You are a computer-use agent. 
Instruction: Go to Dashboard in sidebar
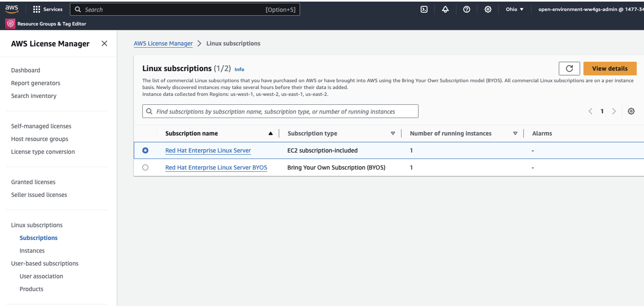26,70
